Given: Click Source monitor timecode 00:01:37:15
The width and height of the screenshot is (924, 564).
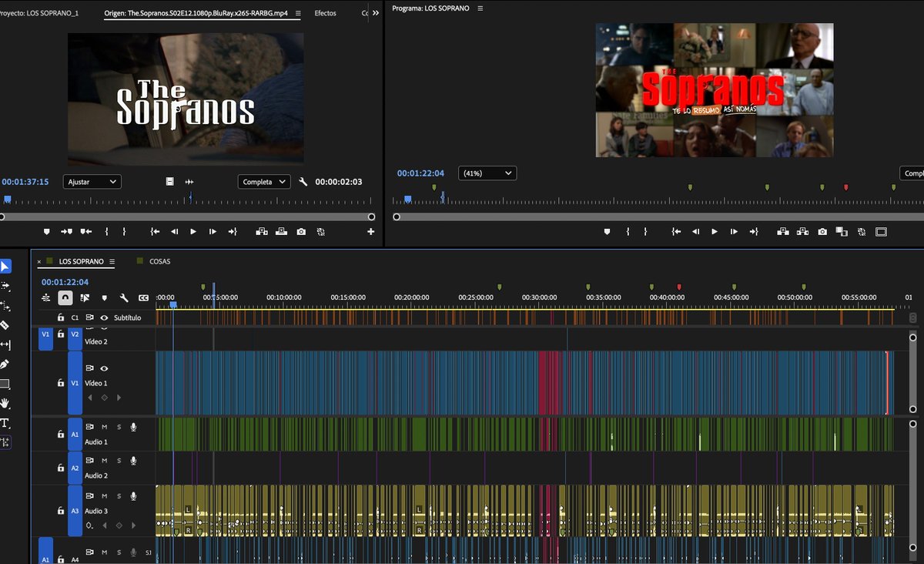Looking at the screenshot, I should (25, 182).
